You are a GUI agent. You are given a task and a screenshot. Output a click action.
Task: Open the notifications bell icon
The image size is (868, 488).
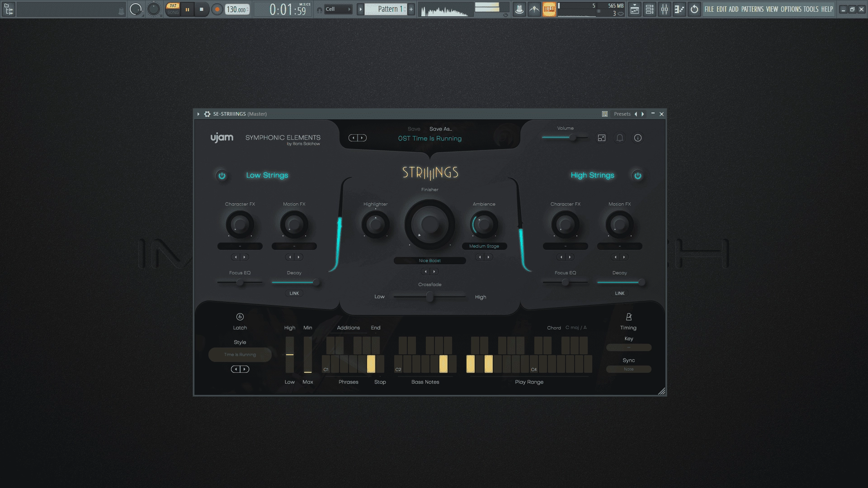[620, 138]
